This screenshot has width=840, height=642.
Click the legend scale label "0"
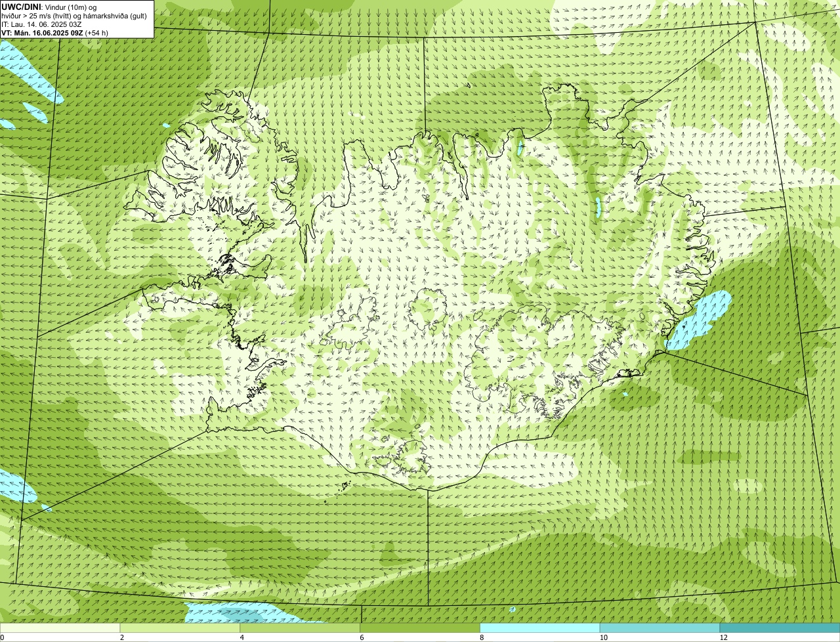pos(2,637)
